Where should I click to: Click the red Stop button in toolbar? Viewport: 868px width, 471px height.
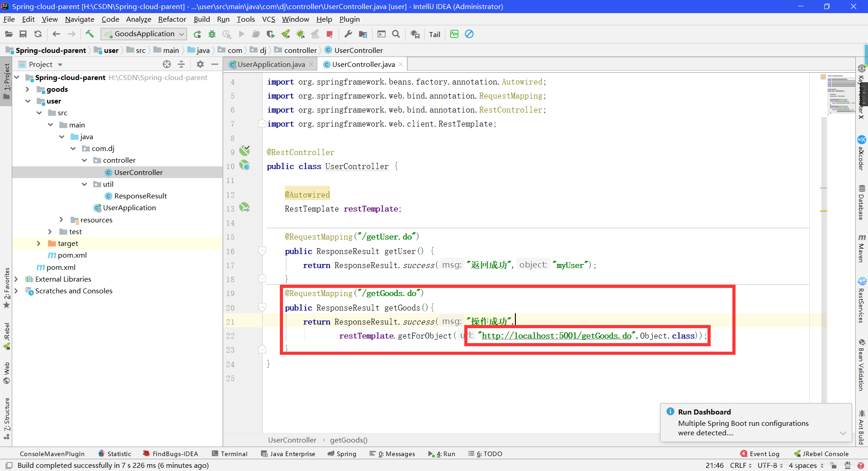click(330, 34)
